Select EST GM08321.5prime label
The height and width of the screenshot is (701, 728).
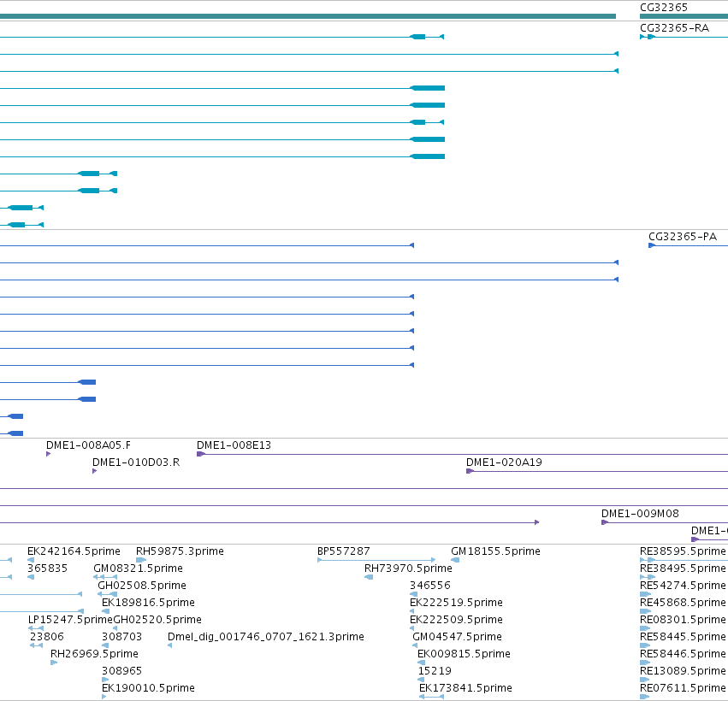point(138,568)
